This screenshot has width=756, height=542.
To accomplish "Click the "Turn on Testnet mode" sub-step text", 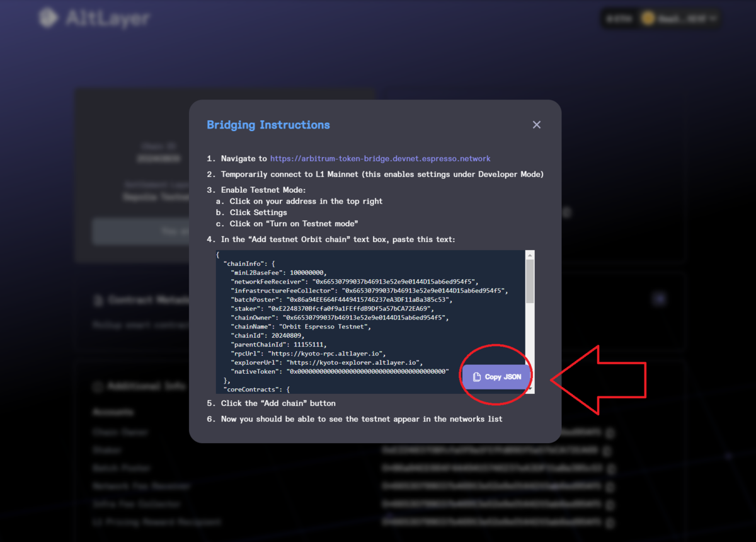I will tap(294, 224).
